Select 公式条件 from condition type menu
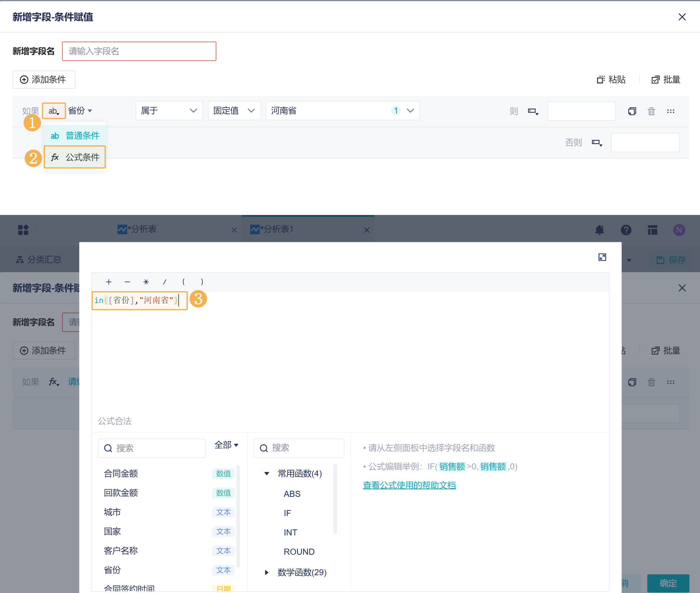This screenshot has height=593, width=700. click(x=75, y=157)
